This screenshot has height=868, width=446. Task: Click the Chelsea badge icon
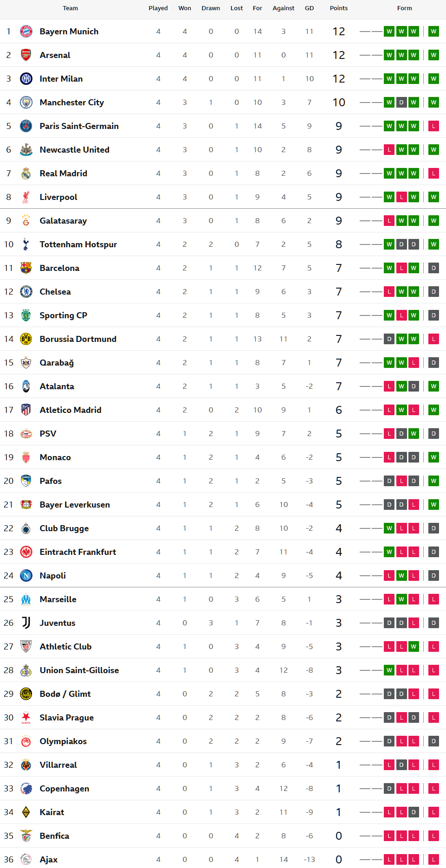pos(26,292)
